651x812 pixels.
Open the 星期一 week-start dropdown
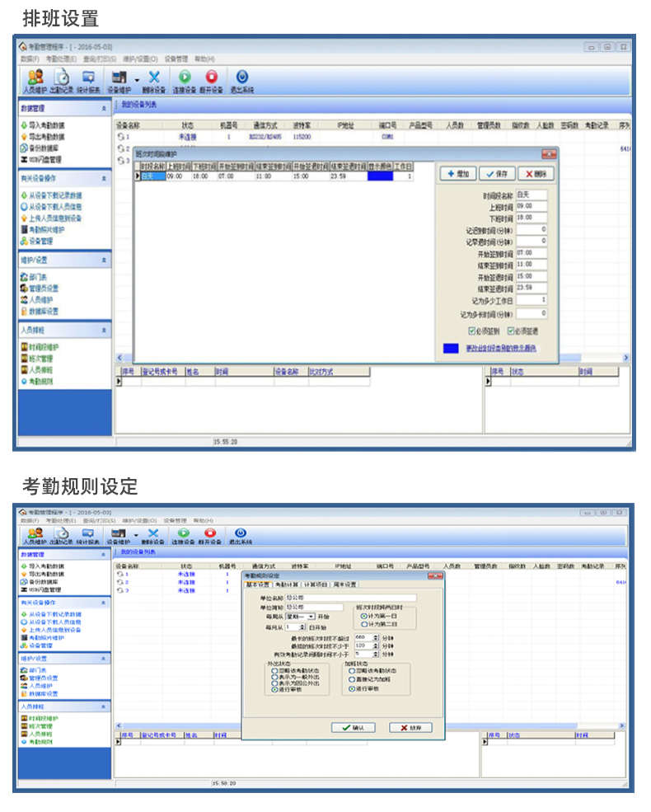tap(311, 617)
